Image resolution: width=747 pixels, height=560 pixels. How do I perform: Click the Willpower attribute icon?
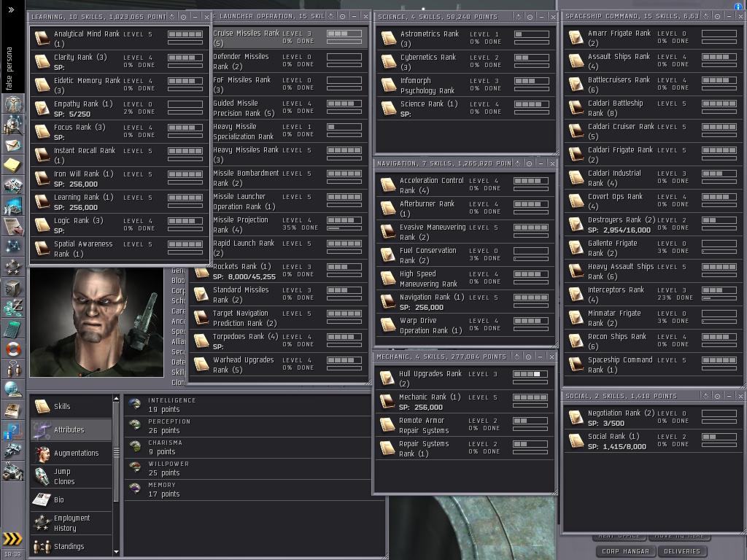coord(135,468)
